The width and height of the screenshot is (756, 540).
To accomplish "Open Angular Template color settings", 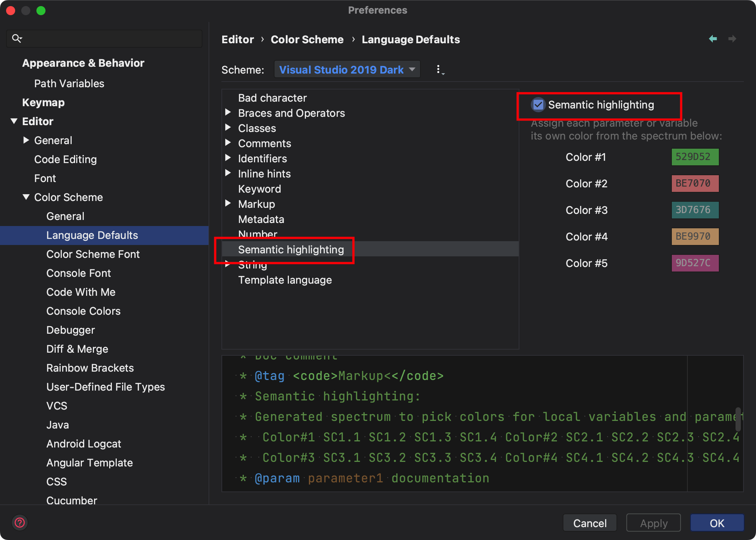I will click(x=89, y=463).
